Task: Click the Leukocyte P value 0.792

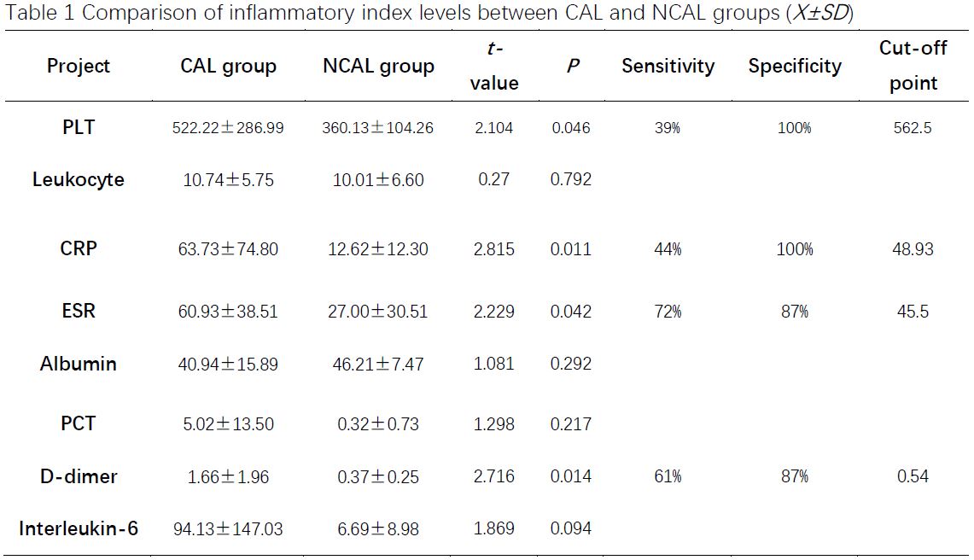Action: point(571,180)
